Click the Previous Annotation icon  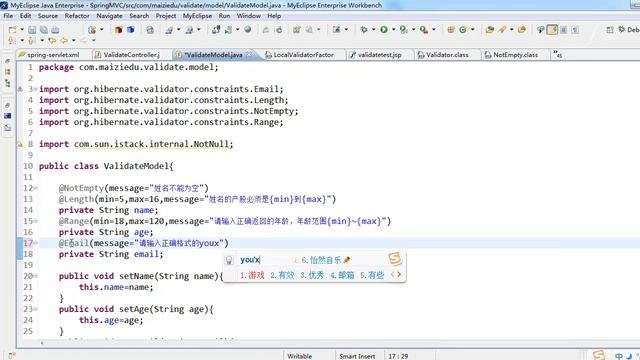pos(31,40)
